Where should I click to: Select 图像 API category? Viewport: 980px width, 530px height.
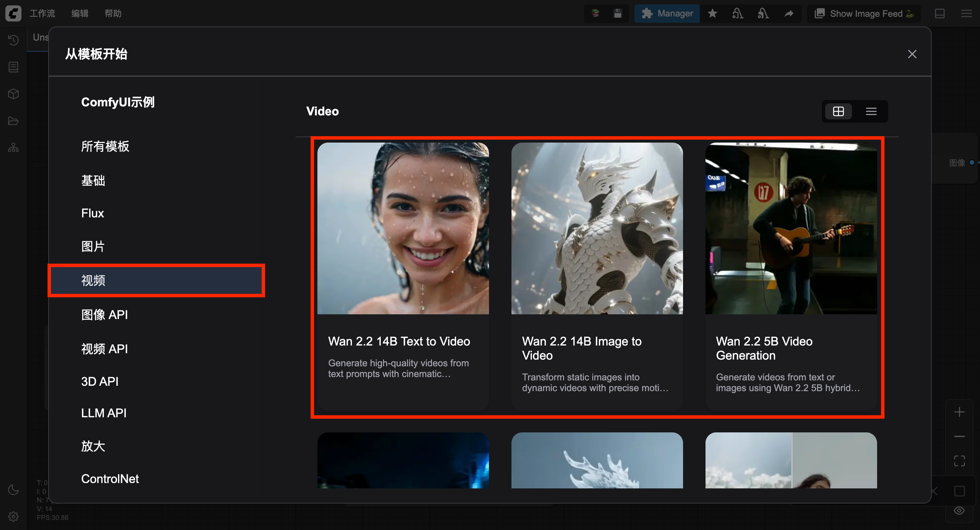point(157,315)
